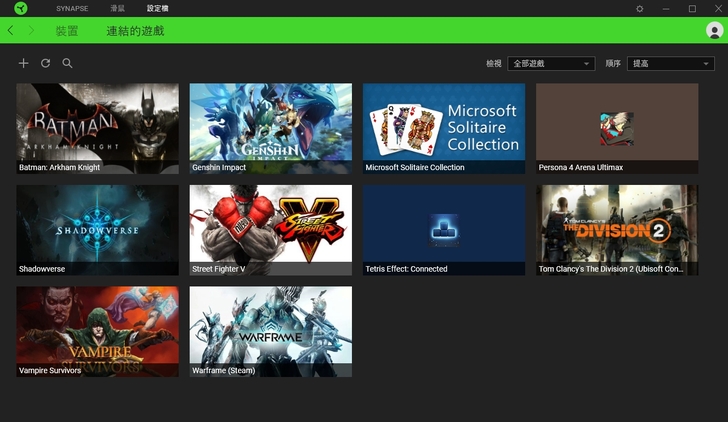Open settings with the gear icon
This screenshot has width=728, height=422.
640,8
